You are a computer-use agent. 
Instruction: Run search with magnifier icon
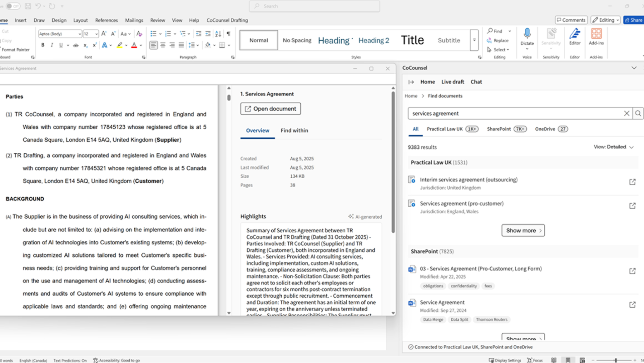pos(638,114)
